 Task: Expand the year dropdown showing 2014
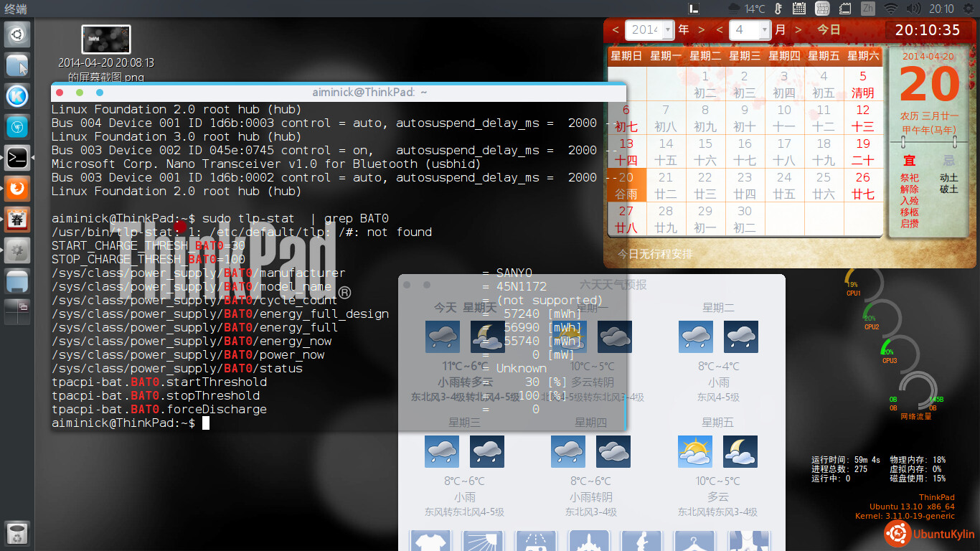pos(668,29)
